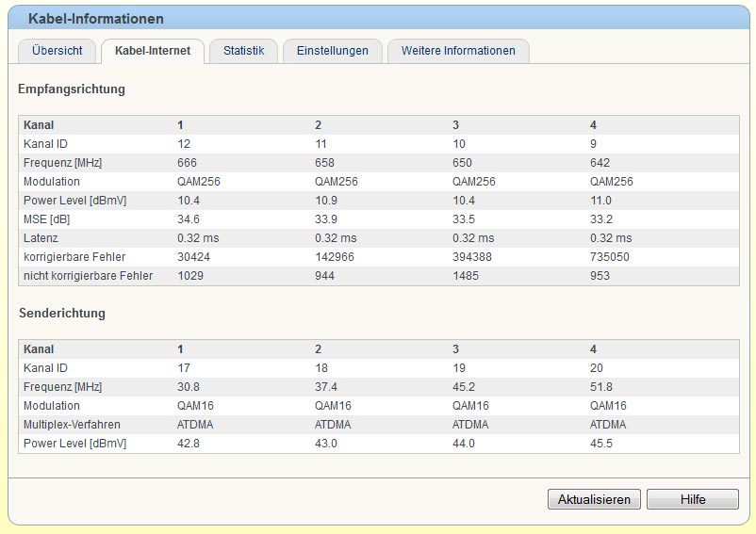
Task: Select the Kabel-Internet tab
Action: [x=152, y=51]
